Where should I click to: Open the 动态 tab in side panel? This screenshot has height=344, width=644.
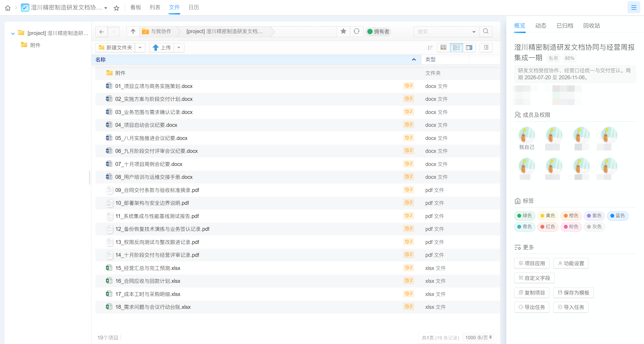click(541, 25)
